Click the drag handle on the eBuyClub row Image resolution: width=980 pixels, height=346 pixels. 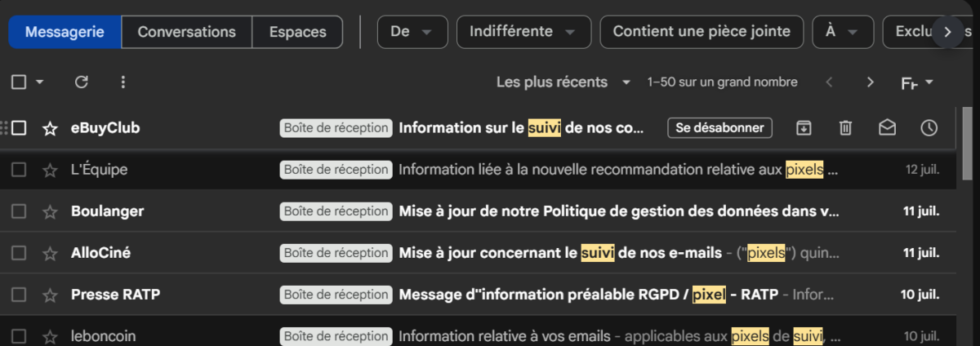4,128
